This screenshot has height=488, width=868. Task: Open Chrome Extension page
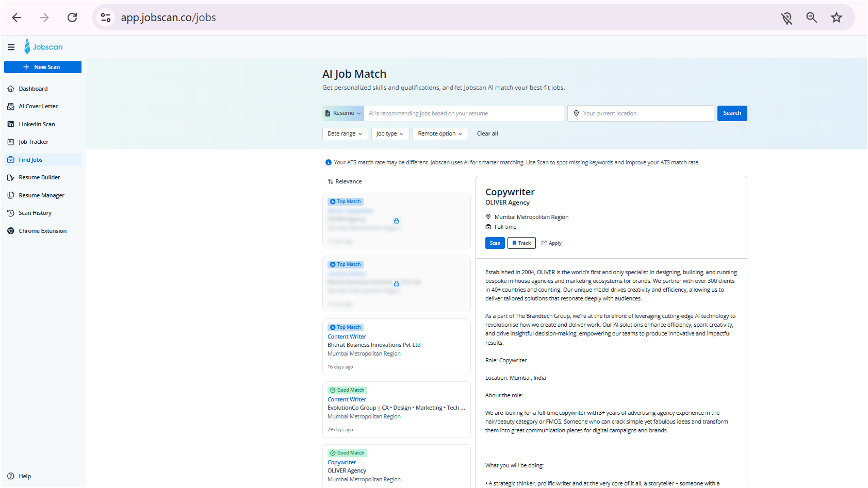tap(43, 231)
